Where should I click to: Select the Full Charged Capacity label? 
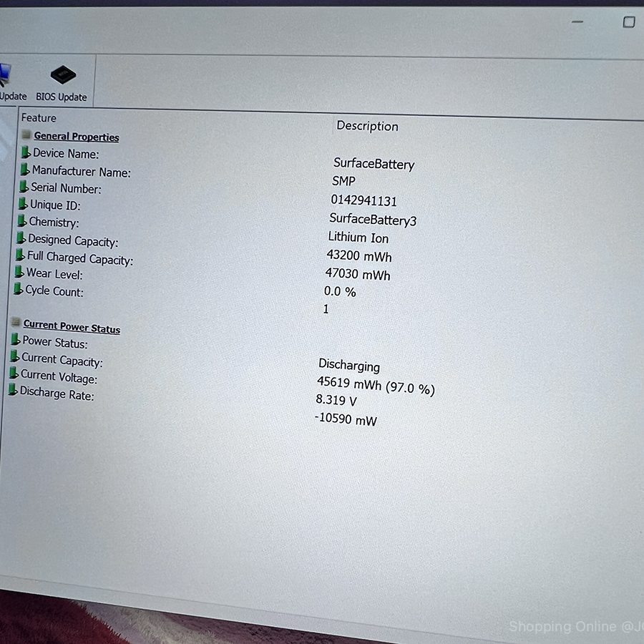pos(80,258)
